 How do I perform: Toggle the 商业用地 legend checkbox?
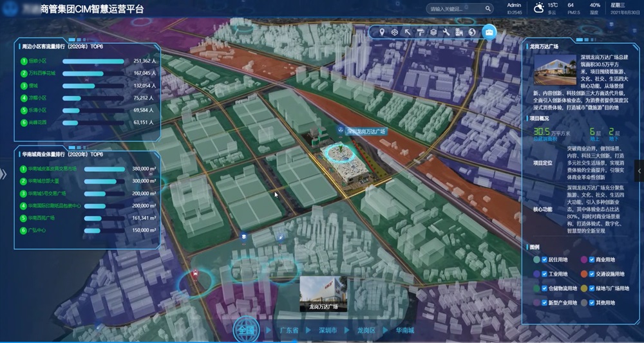[593, 259]
